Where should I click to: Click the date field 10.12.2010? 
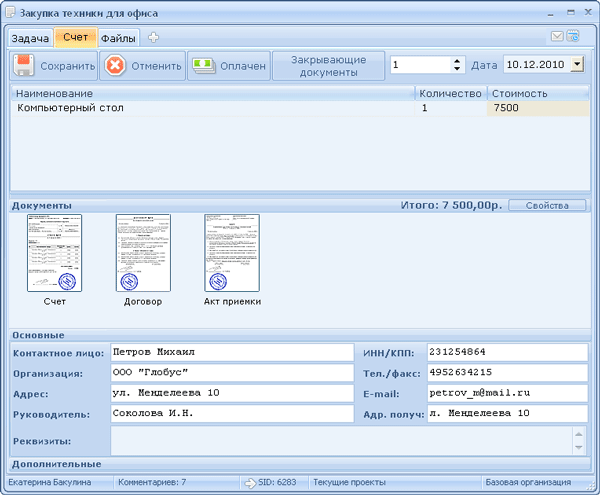[x=536, y=65]
